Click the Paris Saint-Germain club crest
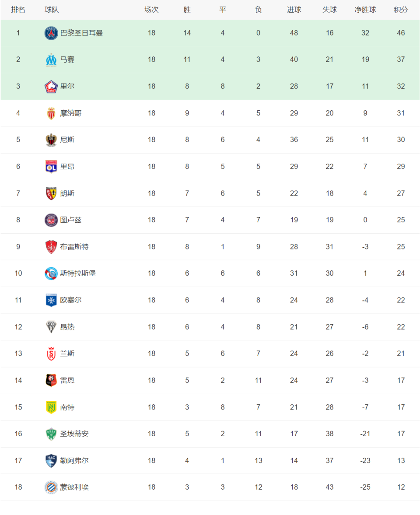The height and width of the screenshot is (515, 420). [51, 33]
